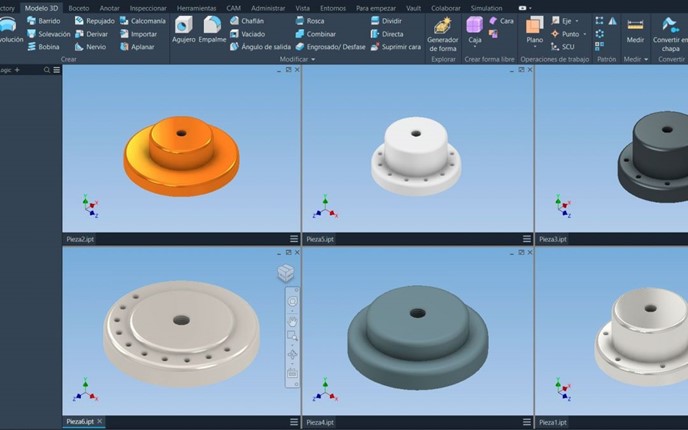Close the Pieza6.ipt document tab
The width and height of the screenshot is (688, 430).
click(100, 421)
